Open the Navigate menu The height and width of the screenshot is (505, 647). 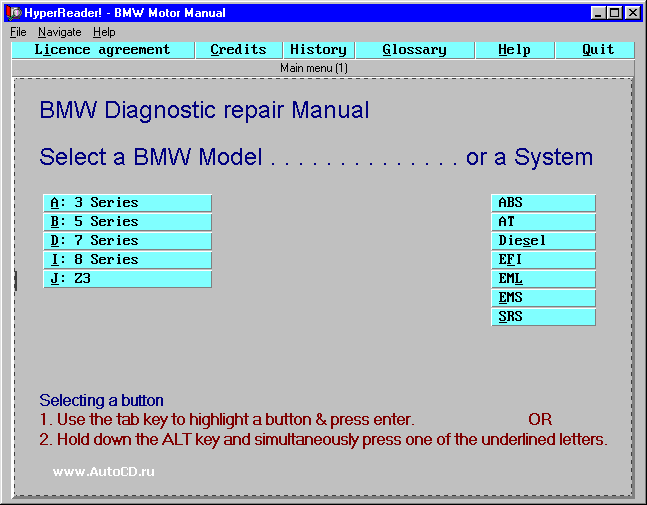coord(59,32)
